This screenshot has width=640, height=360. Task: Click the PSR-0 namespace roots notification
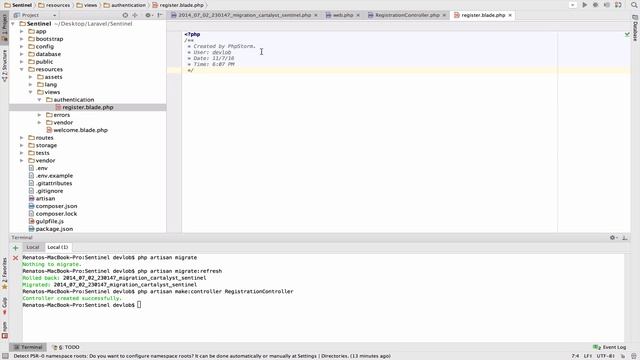pyautogui.click(x=202, y=356)
